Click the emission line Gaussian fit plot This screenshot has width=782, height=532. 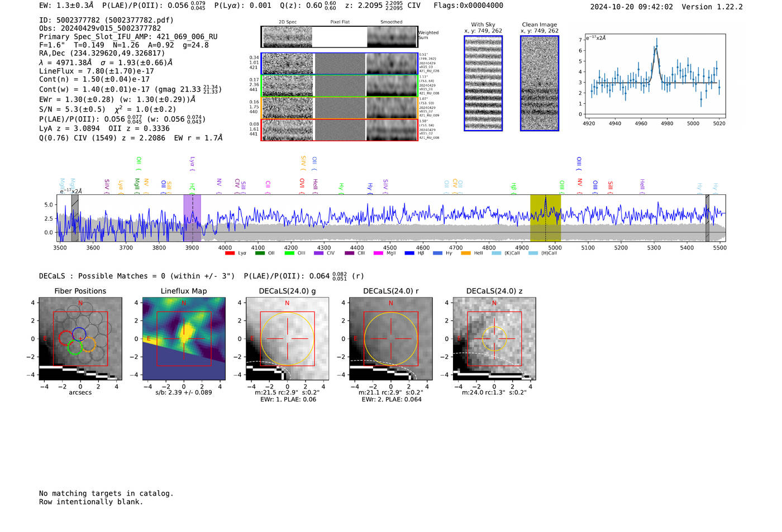655,76
